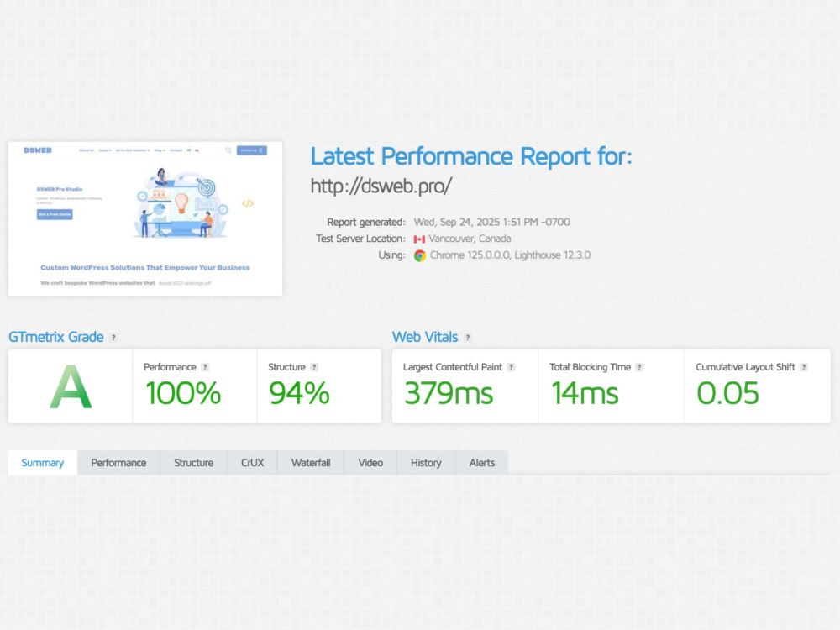840x630 pixels.
Task: Click Total Blocking Time help icon
Action: click(x=639, y=367)
